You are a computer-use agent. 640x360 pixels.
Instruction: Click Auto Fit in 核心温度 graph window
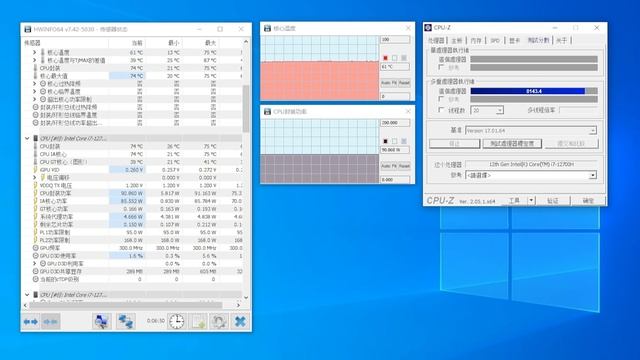(389, 83)
